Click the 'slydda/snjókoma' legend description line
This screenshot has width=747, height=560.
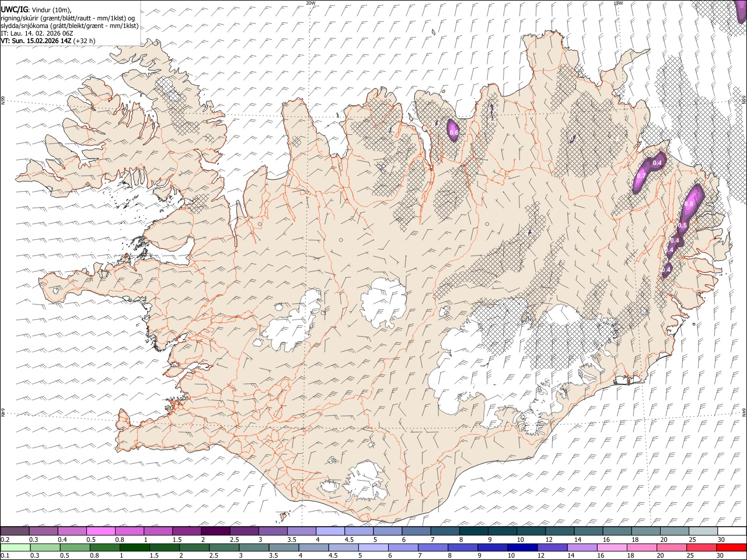click(x=69, y=26)
